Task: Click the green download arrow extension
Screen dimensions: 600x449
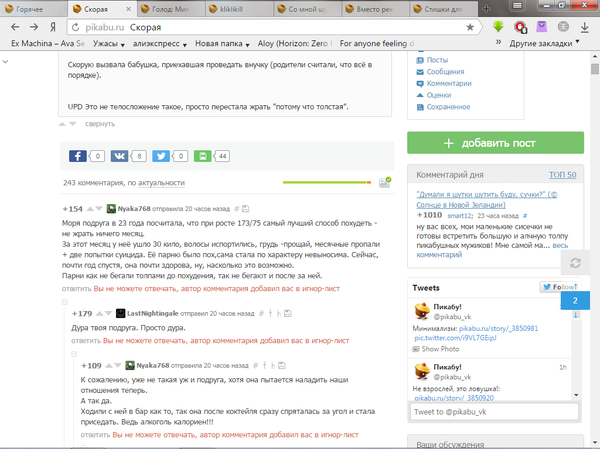Action: coord(498,27)
